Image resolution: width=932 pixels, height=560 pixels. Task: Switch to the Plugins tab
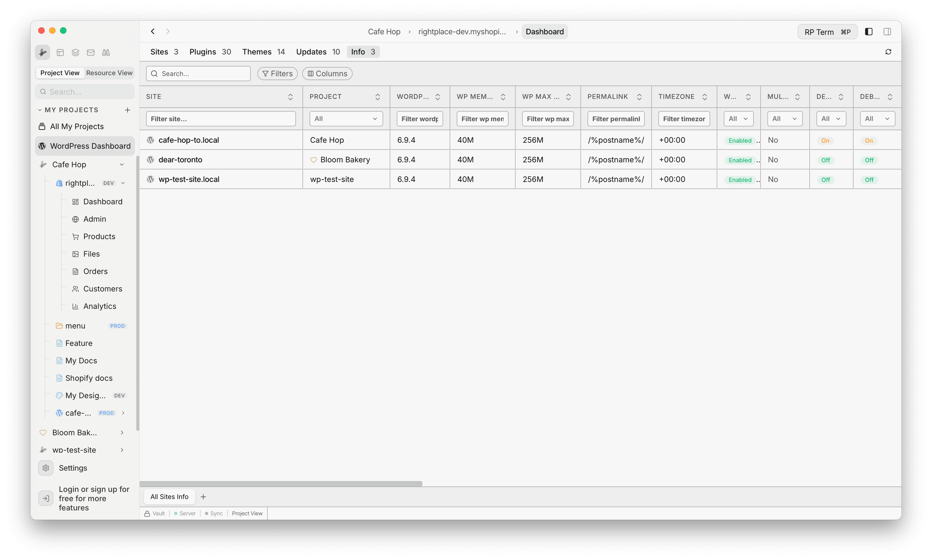tap(203, 52)
